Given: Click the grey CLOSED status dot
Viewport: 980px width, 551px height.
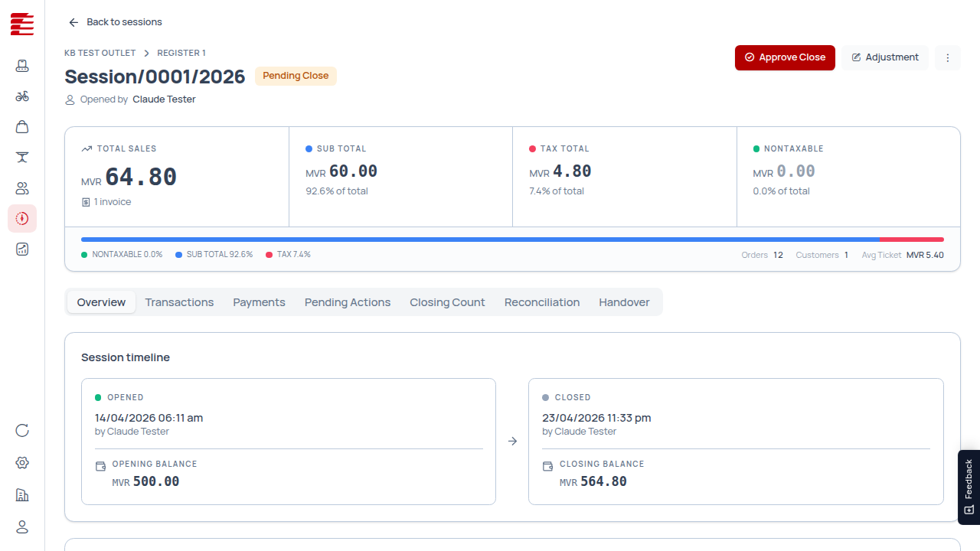Looking at the screenshot, I should [x=545, y=397].
